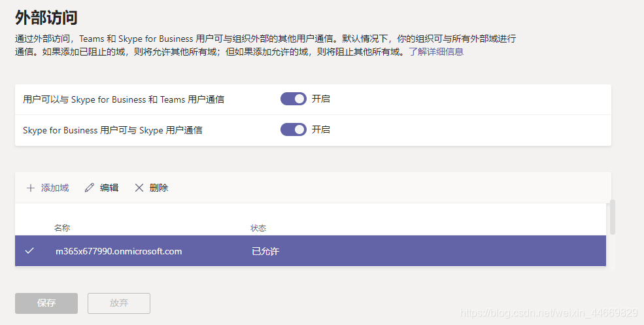Toggle Skype for Business 和 Teams 用户通信 switch
Viewport: 644px width, 325px height.
294,99
